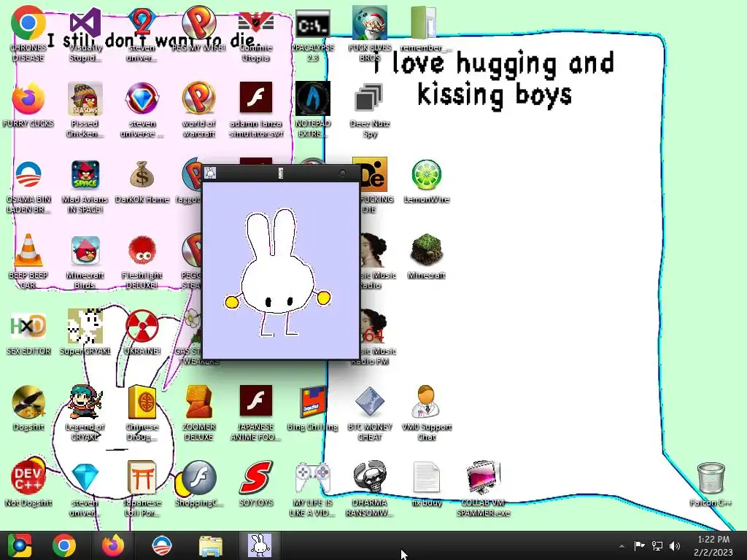Open the world of warcraft icon
The width and height of the screenshot is (747, 560).
coord(198,98)
